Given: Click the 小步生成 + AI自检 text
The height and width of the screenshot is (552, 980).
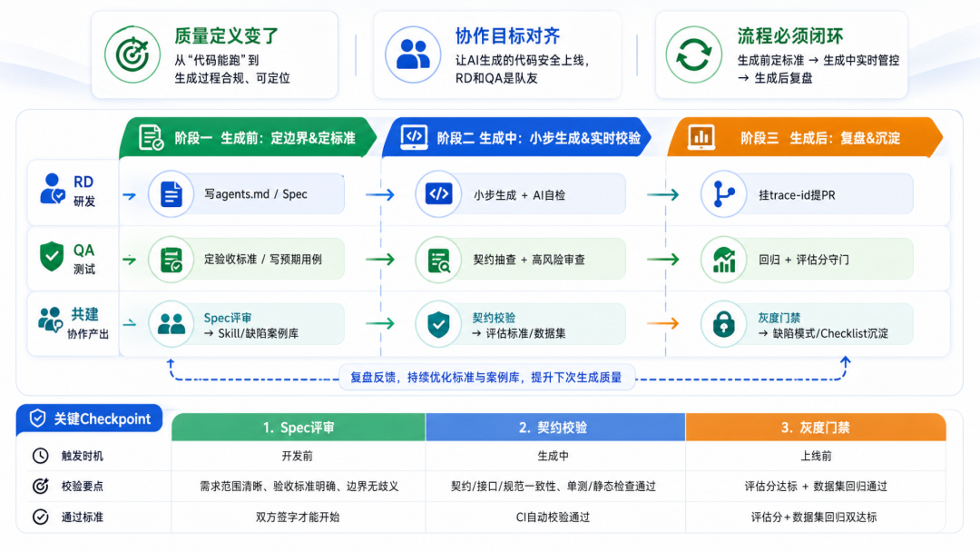Looking at the screenshot, I should click(519, 195).
